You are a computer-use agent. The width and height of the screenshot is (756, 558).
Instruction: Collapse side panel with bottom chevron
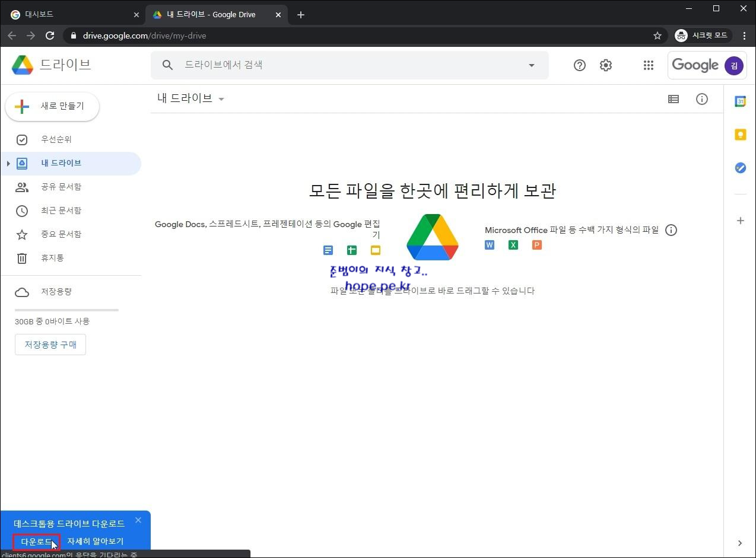click(740, 543)
